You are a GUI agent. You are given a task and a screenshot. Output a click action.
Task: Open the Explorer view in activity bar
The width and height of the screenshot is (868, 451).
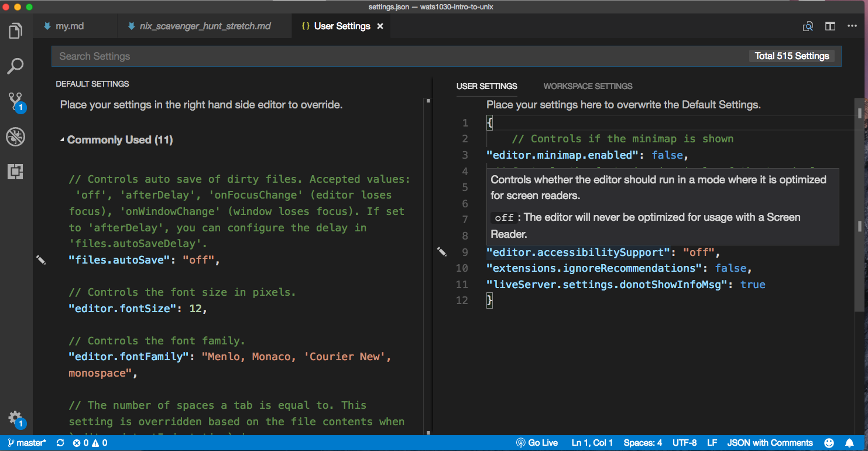[x=16, y=30]
